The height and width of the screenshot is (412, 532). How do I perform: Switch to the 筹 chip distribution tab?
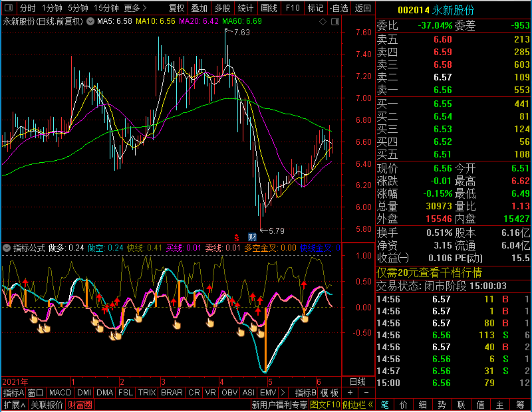click(521, 405)
